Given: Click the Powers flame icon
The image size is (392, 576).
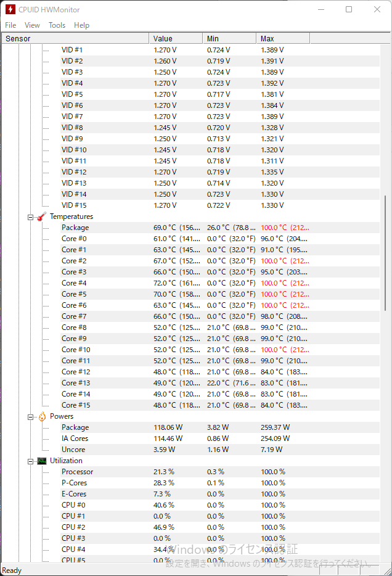Looking at the screenshot, I should point(42,416).
